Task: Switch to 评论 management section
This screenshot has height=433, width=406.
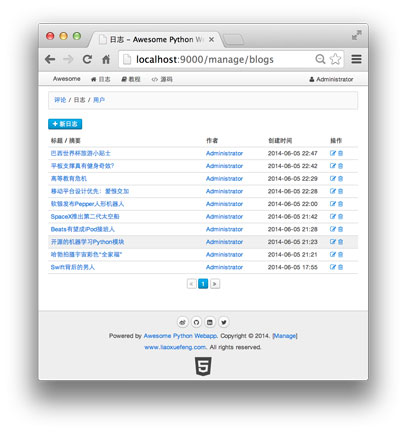Action: point(60,100)
